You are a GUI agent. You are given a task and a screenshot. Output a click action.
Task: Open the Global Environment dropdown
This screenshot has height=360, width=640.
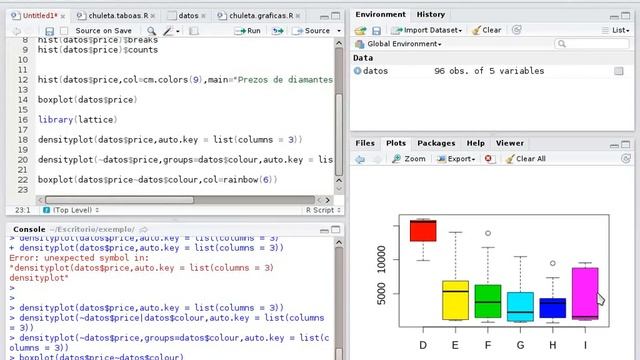[404, 44]
